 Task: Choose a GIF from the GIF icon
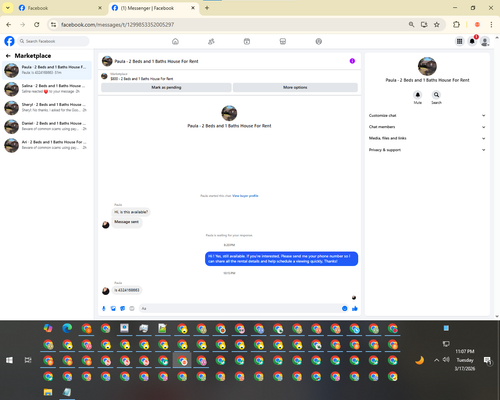click(x=132, y=309)
